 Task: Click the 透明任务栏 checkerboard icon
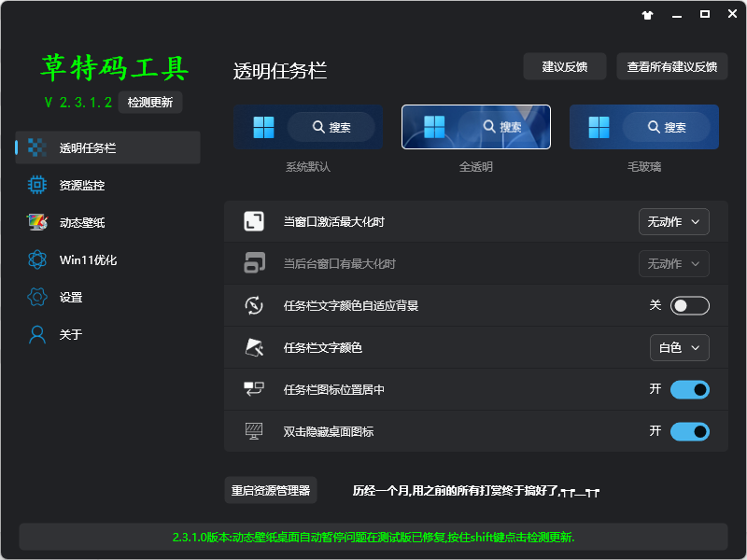[x=37, y=147]
